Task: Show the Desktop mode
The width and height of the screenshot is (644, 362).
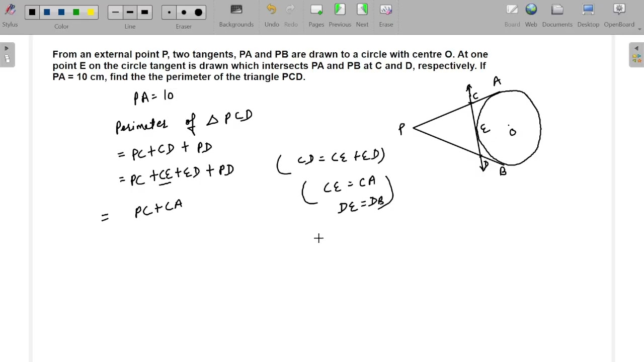Action: pyautogui.click(x=588, y=16)
